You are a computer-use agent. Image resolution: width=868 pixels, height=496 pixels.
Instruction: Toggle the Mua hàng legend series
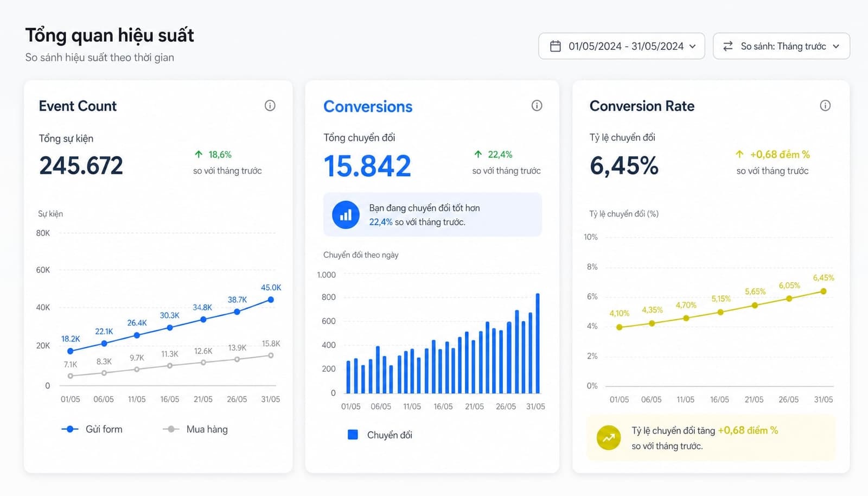(x=195, y=429)
